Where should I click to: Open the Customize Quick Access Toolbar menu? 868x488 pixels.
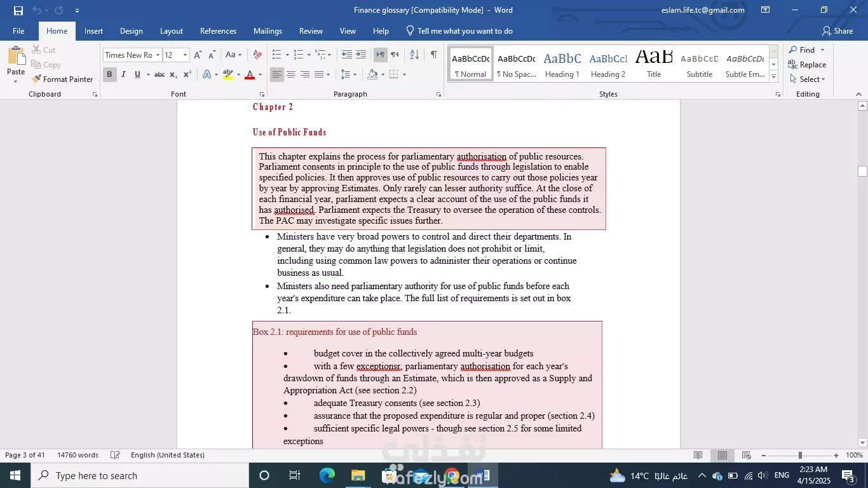(77, 11)
